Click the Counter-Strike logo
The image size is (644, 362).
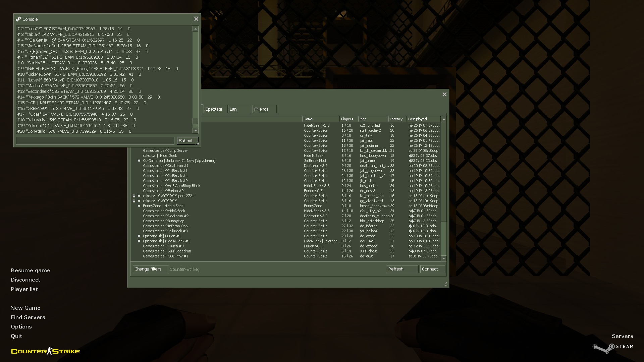45,351
